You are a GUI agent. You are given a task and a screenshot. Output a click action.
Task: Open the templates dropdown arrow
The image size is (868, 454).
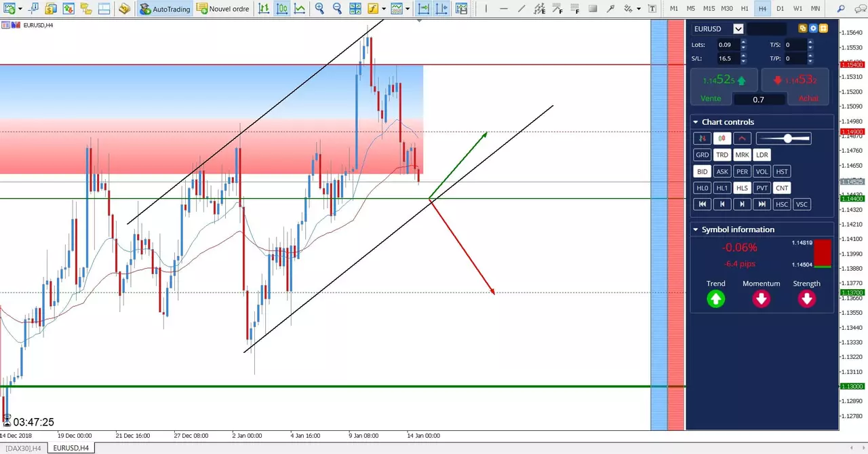(408, 9)
